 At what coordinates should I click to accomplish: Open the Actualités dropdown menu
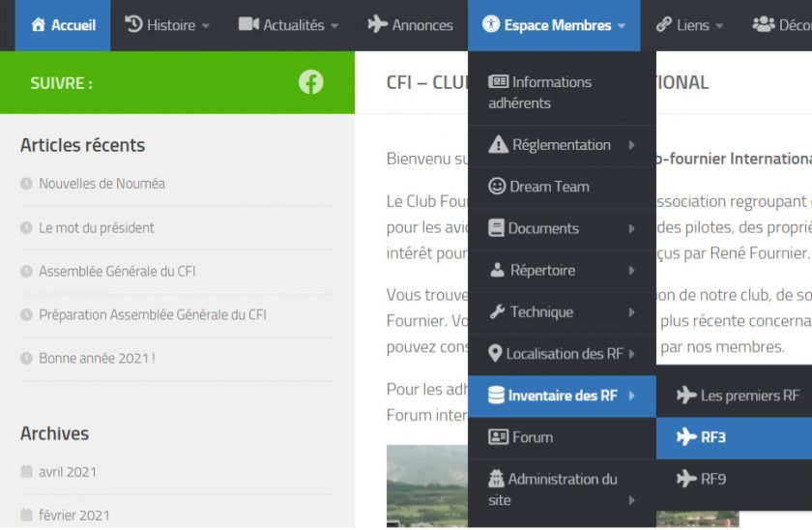(288, 25)
